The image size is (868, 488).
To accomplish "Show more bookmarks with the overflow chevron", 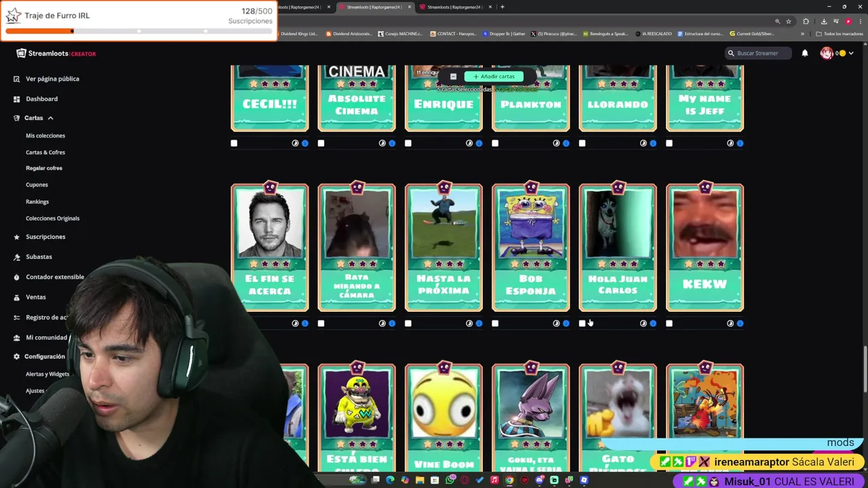I will pyautogui.click(x=802, y=34).
